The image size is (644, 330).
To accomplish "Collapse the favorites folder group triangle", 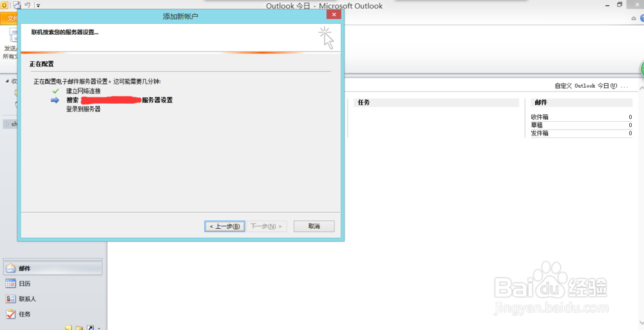I will point(6,81).
